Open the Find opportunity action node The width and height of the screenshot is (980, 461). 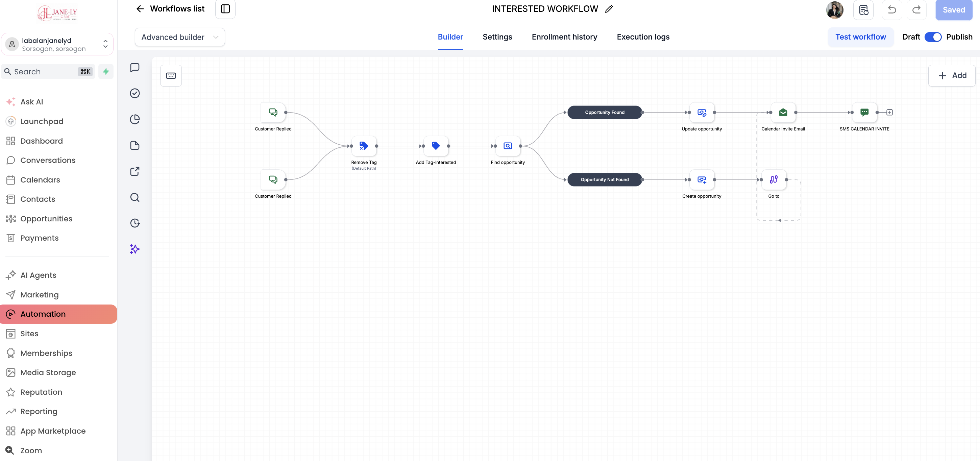tap(508, 146)
